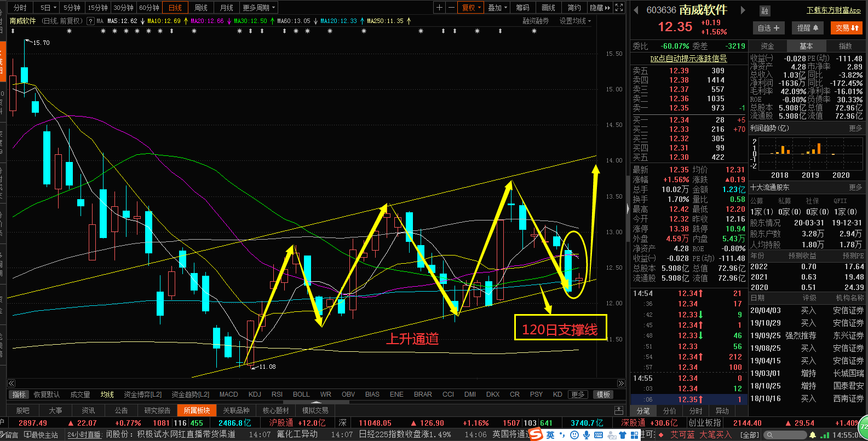
Task: Click the 提醒 alert button
Action: [808, 28]
